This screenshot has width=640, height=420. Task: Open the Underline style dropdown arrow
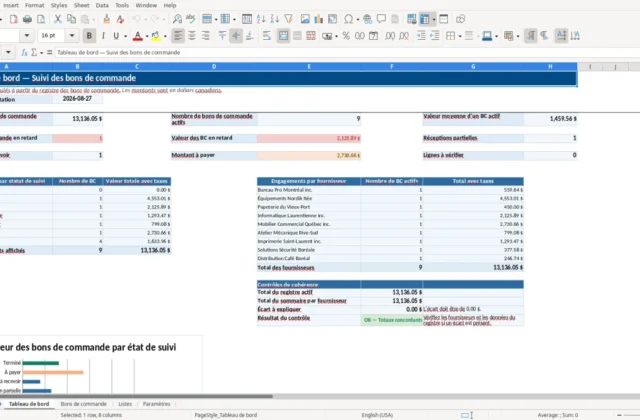click(x=125, y=36)
